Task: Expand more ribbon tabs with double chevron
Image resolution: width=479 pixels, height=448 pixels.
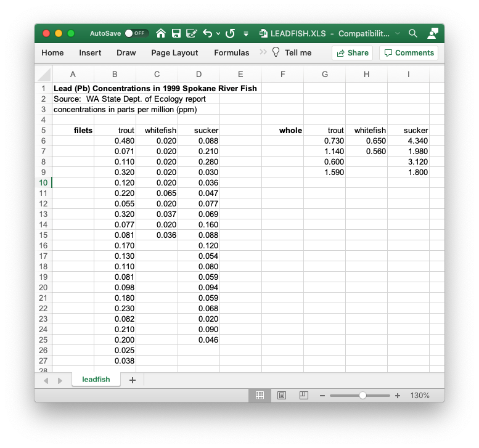Action: tap(263, 52)
